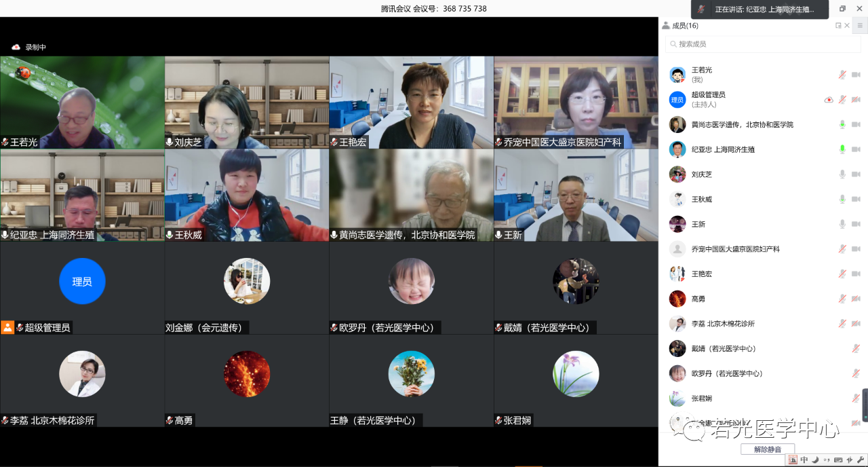Image resolution: width=868 pixels, height=467 pixels.
Task: Select 王新 in the members list
Action: 698,224
